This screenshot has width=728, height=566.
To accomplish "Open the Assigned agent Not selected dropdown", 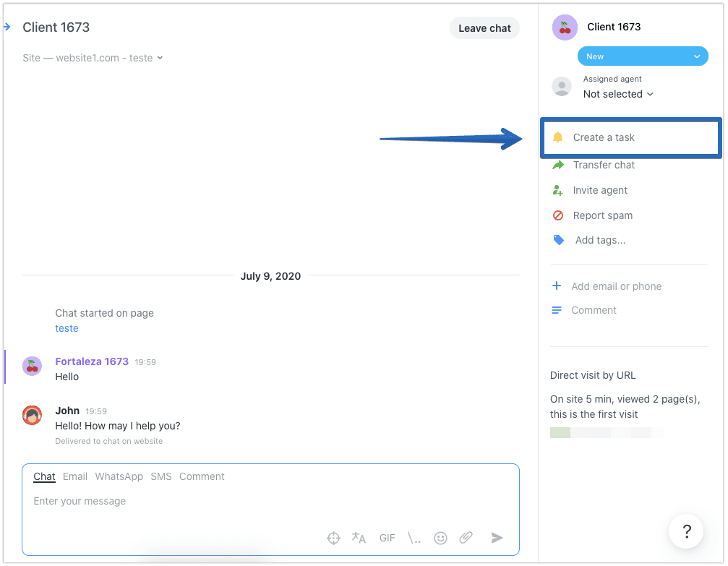I will pyautogui.click(x=618, y=94).
